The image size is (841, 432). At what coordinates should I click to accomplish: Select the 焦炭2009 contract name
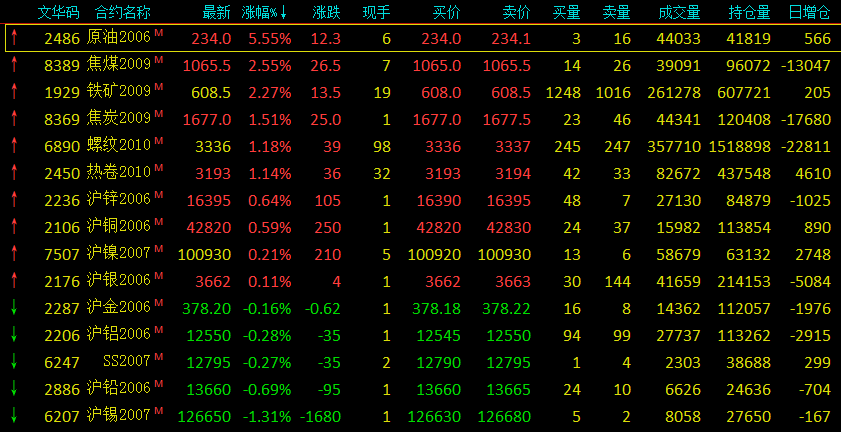click(119, 119)
